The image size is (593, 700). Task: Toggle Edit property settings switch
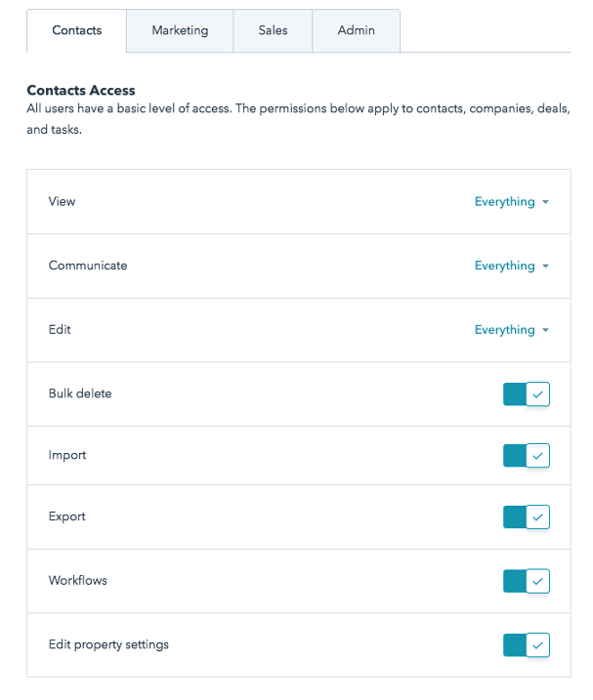click(527, 645)
